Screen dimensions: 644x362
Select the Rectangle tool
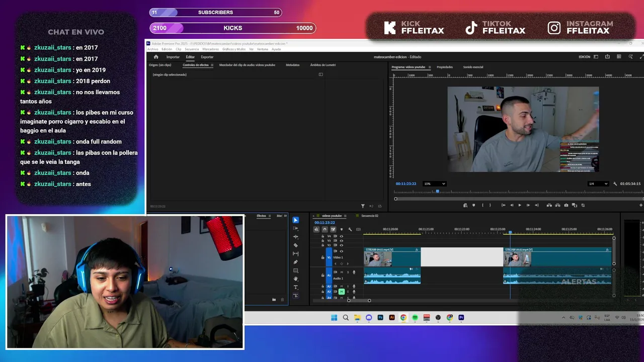[295, 270]
